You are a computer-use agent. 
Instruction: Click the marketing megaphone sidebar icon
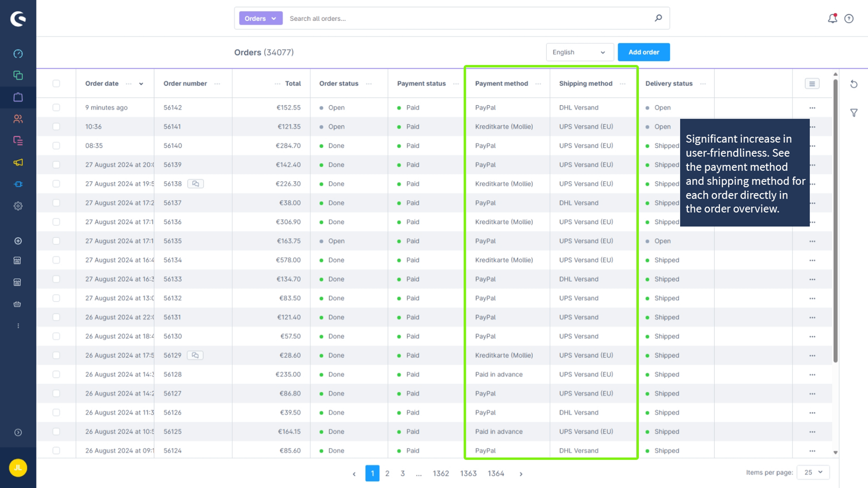tap(17, 162)
